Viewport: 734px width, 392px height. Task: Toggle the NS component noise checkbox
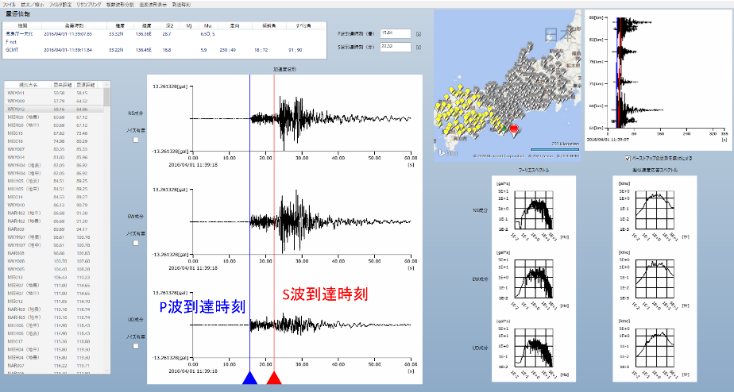(136, 140)
